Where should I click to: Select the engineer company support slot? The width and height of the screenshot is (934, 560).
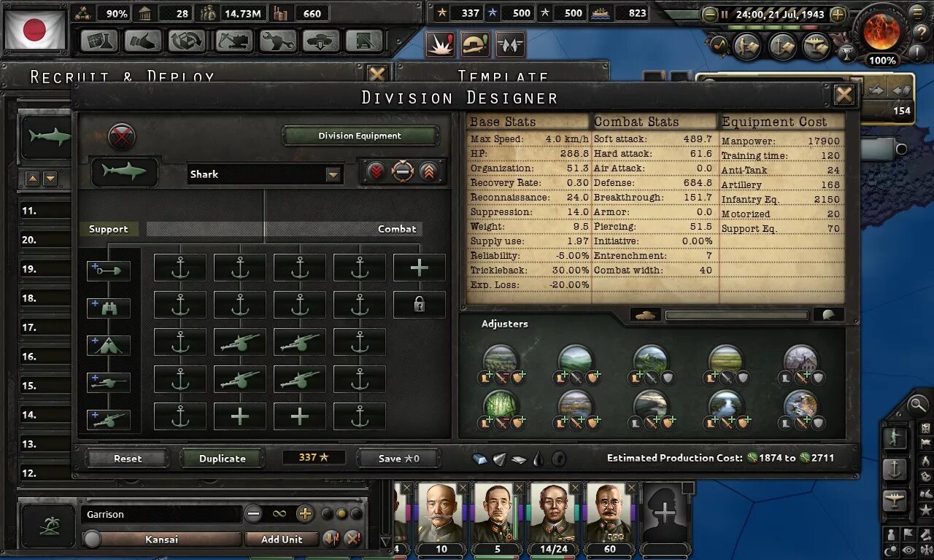(x=108, y=271)
